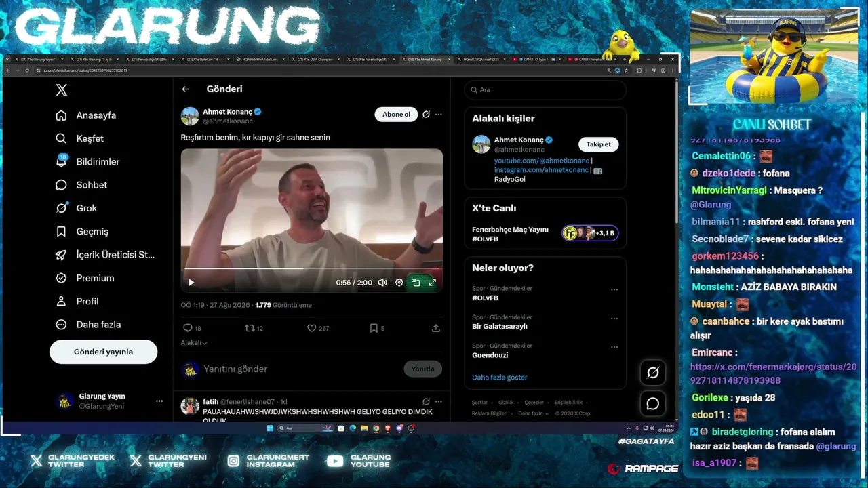Open Microsoft Edge from the taskbar
This screenshot has width=868, height=488.
tap(353, 428)
